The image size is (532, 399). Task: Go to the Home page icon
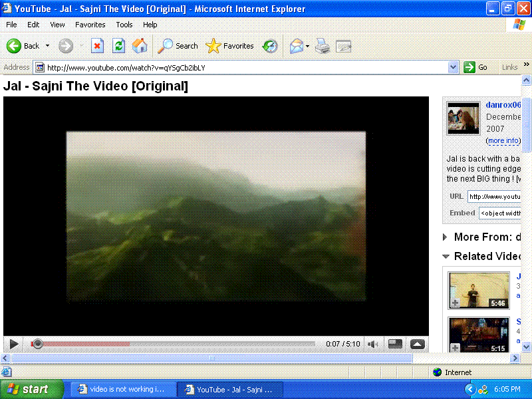click(140, 46)
